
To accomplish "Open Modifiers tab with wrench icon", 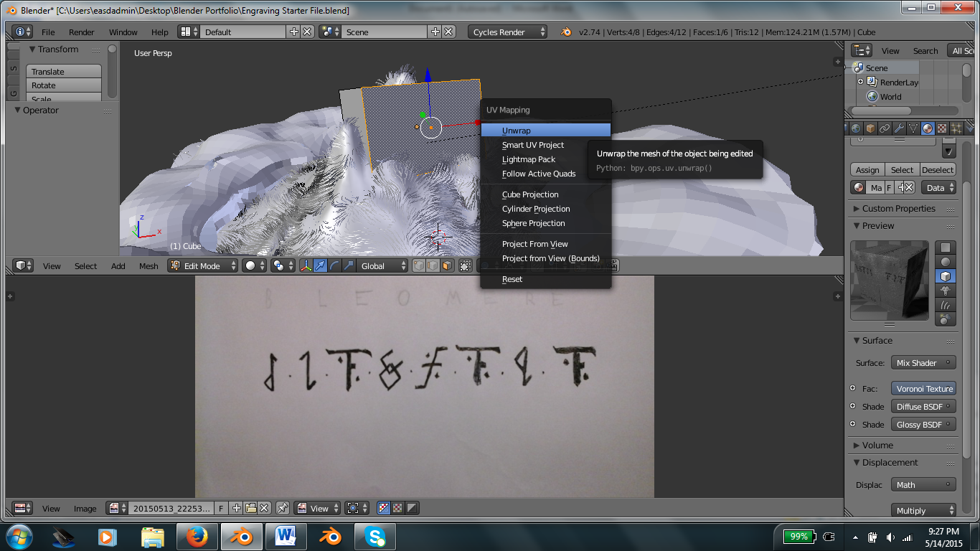I will tap(899, 128).
